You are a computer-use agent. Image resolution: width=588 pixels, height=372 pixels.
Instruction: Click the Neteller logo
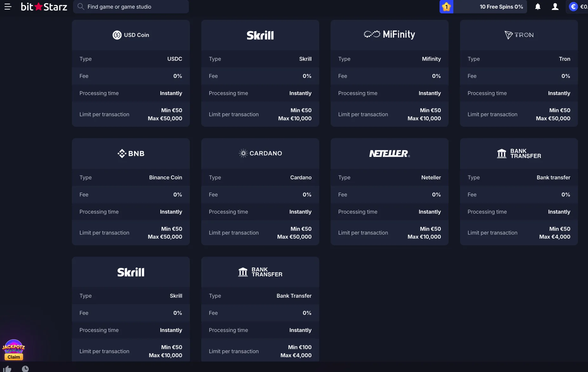click(389, 154)
